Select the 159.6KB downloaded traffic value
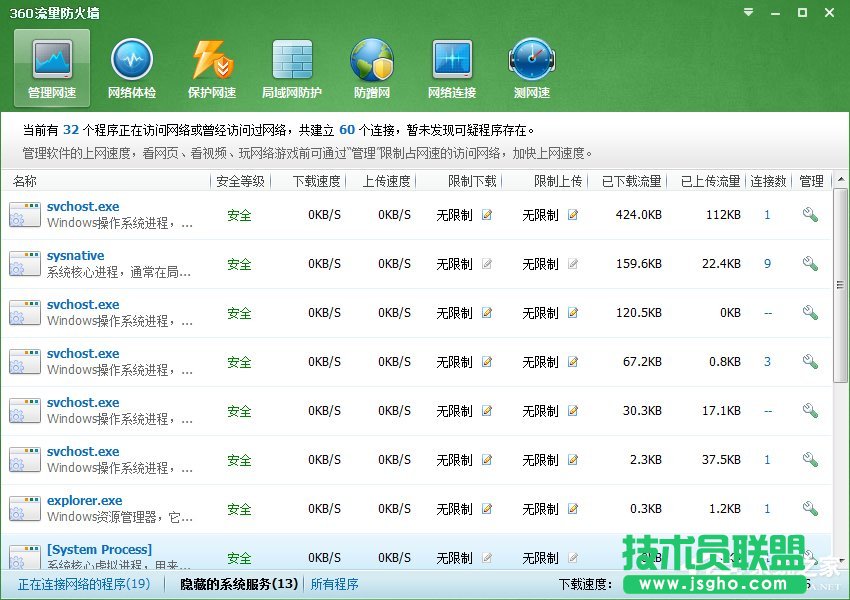Image resolution: width=850 pixels, height=600 pixels. tap(639, 264)
